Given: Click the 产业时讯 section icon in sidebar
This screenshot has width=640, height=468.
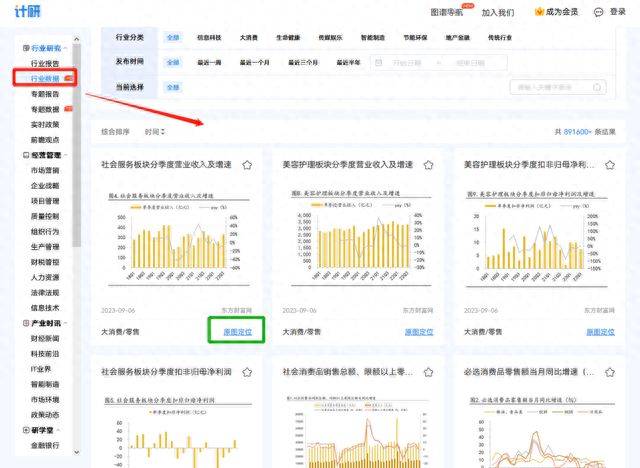Looking at the screenshot, I should [26, 323].
